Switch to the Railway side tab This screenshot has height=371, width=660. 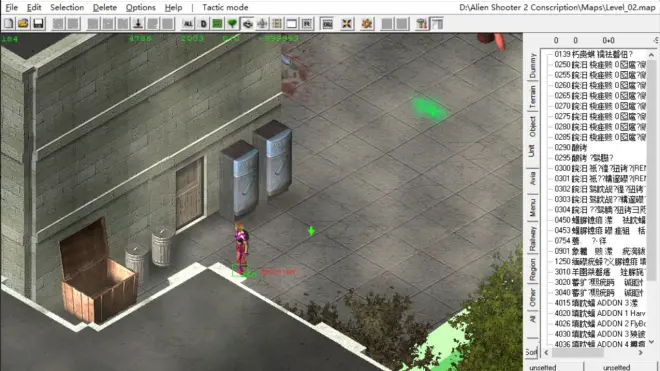tap(532, 239)
